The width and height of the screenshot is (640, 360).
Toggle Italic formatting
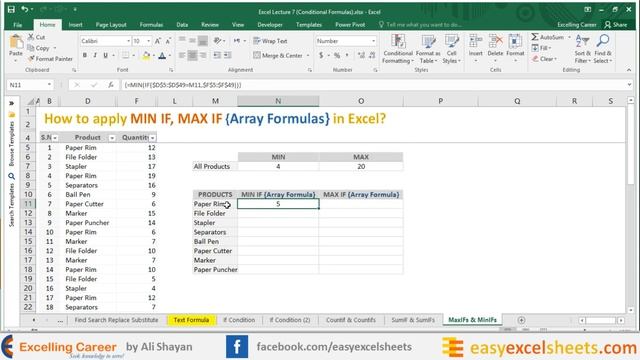point(95,55)
